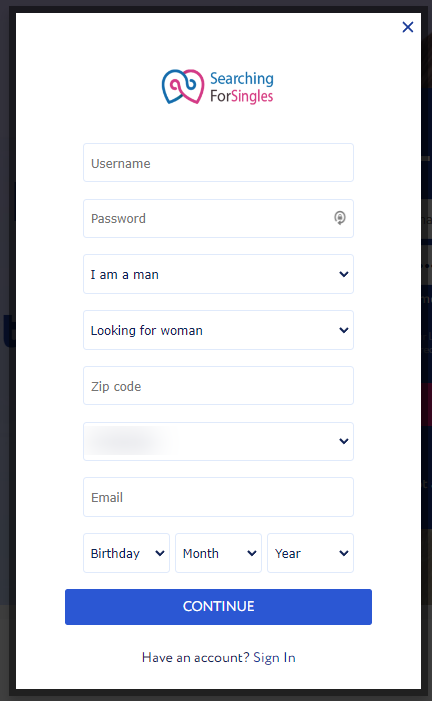Image resolution: width=432 pixels, height=701 pixels.
Task: Expand the blurred location select box
Action: (218, 441)
